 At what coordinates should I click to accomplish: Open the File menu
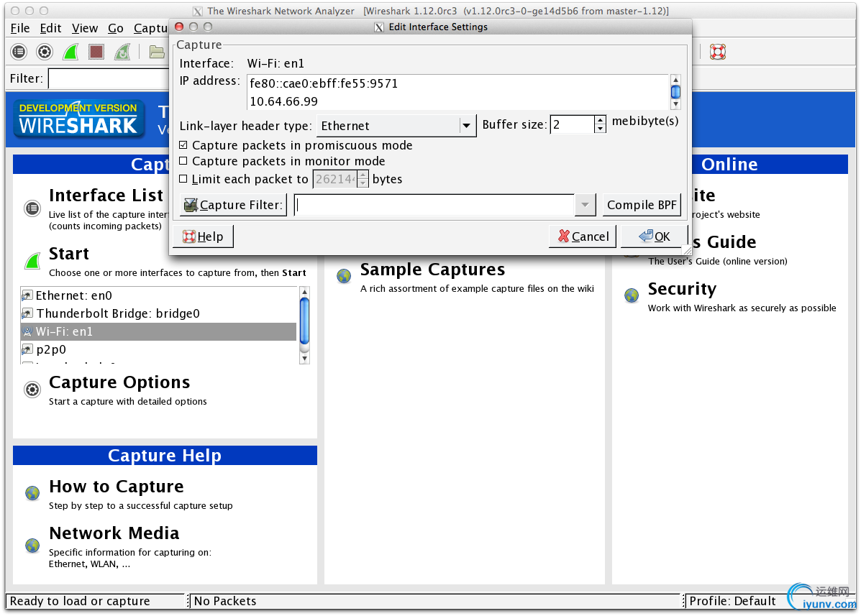tap(20, 29)
